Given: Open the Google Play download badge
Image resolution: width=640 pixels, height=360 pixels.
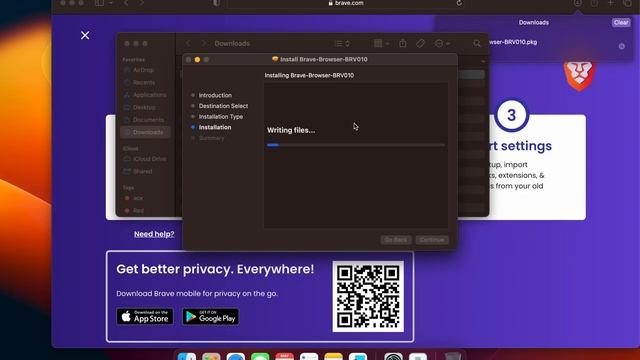Looking at the screenshot, I should coord(211,316).
